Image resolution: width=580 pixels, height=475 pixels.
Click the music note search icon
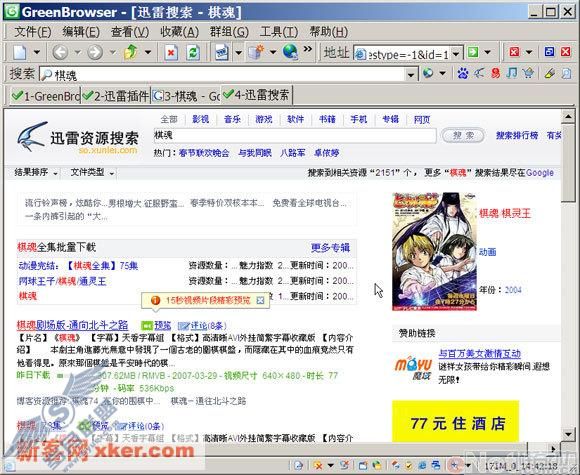[512, 73]
